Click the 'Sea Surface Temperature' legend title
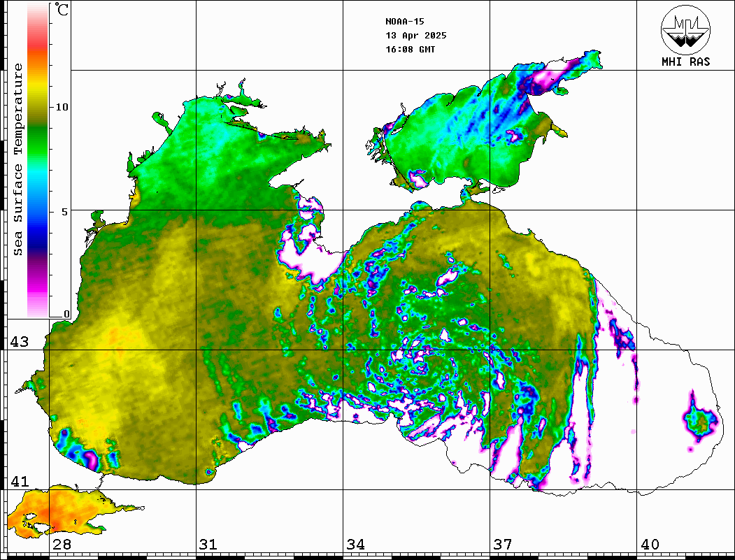This screenshot has height=560, width=735. [x=18, y=159]
